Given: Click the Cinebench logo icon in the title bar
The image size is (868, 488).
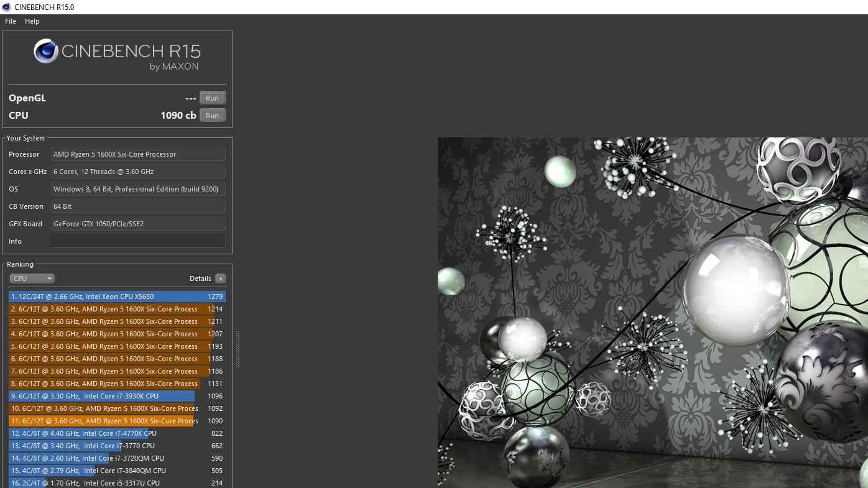Looking at the screenshot, I should 6,7.
